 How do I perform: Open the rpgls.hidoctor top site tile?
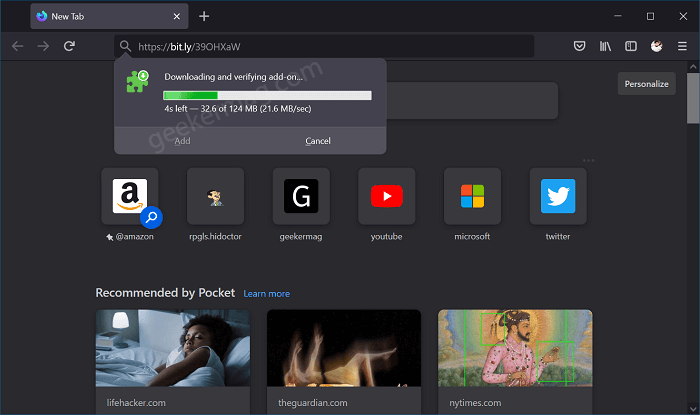coord(216,196)
